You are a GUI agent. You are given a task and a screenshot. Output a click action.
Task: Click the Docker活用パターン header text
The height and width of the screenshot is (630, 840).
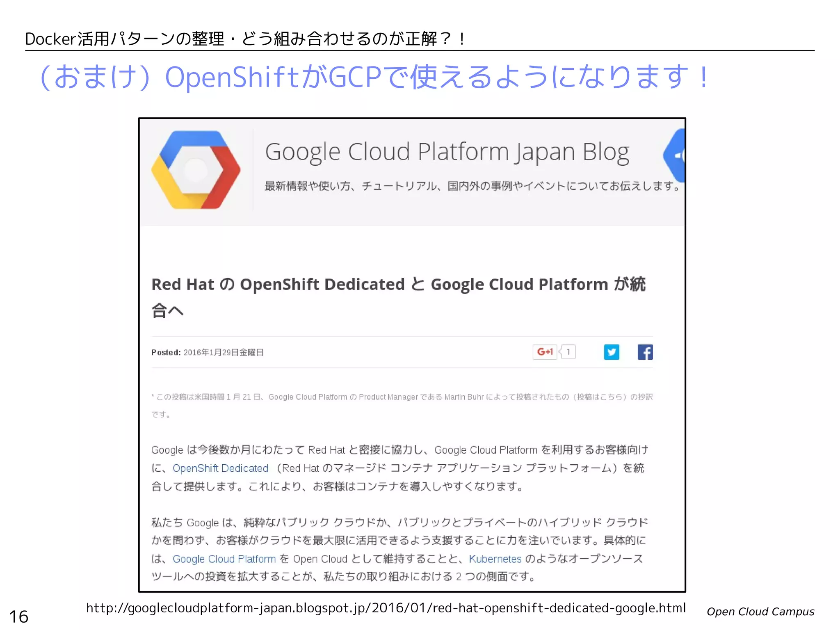(x=246, y=39)
